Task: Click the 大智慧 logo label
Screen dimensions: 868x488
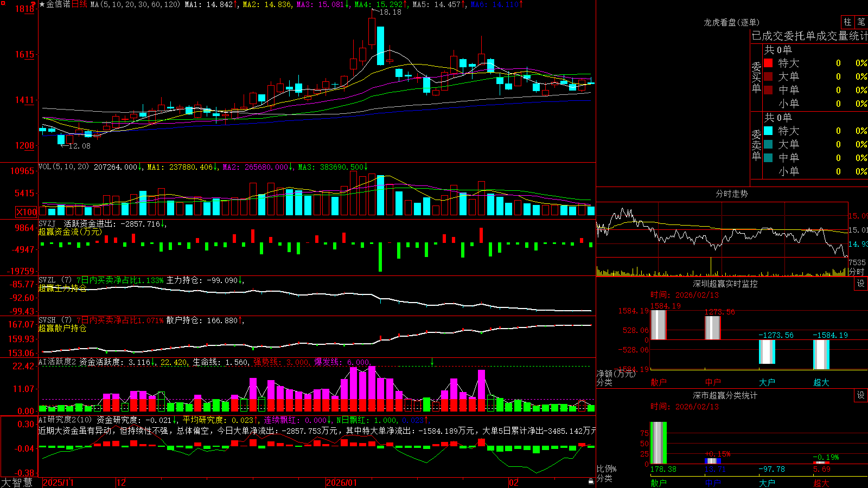Action: [17, 483]
